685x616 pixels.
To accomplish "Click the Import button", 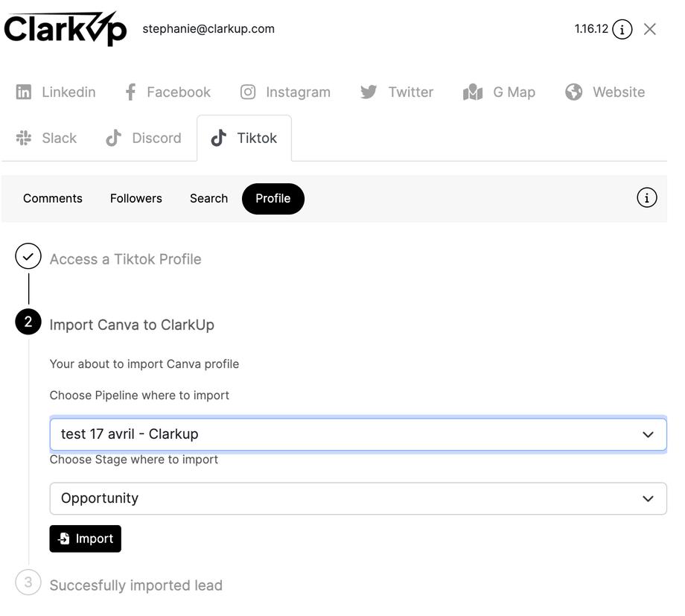I will [85, 539].
